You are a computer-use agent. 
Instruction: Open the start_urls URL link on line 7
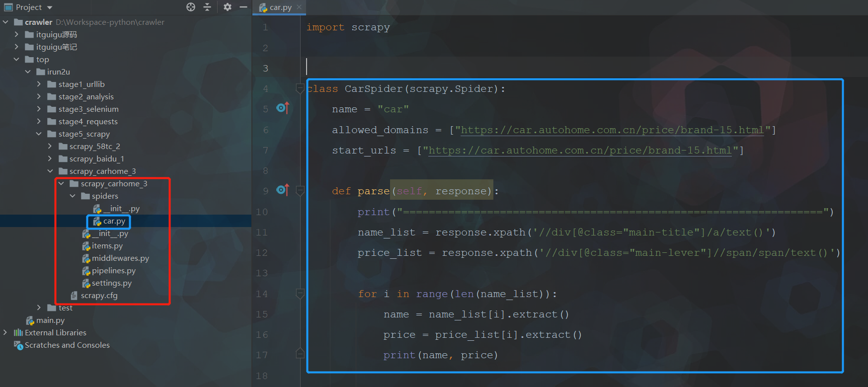point(580,151)
